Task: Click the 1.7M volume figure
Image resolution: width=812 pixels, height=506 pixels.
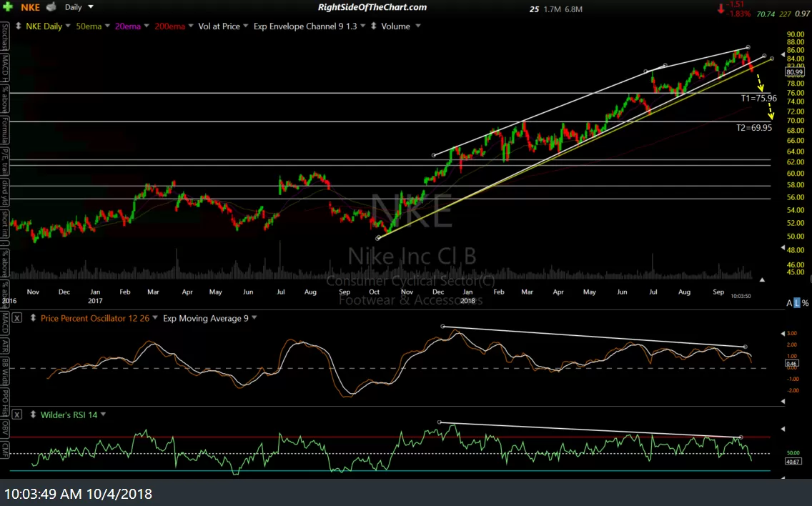Action: [x=552, y=9]
